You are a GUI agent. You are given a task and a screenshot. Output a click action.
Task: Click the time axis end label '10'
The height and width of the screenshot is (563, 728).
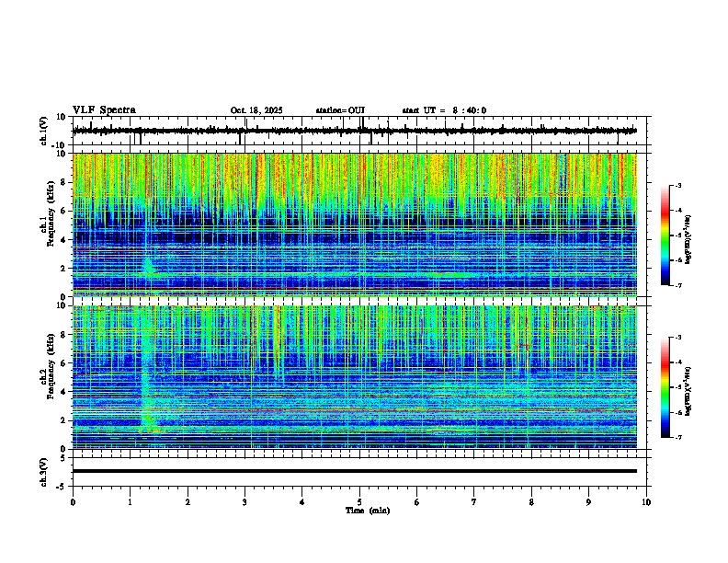[x=646, y=502]
